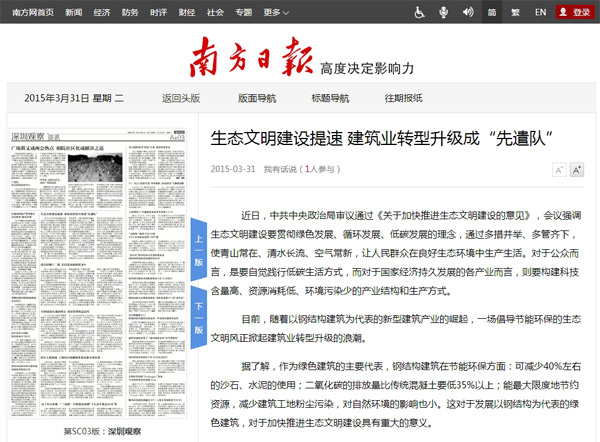Switch language to EN
This screenshot has height=442, width=600.
tap(540, 12)
